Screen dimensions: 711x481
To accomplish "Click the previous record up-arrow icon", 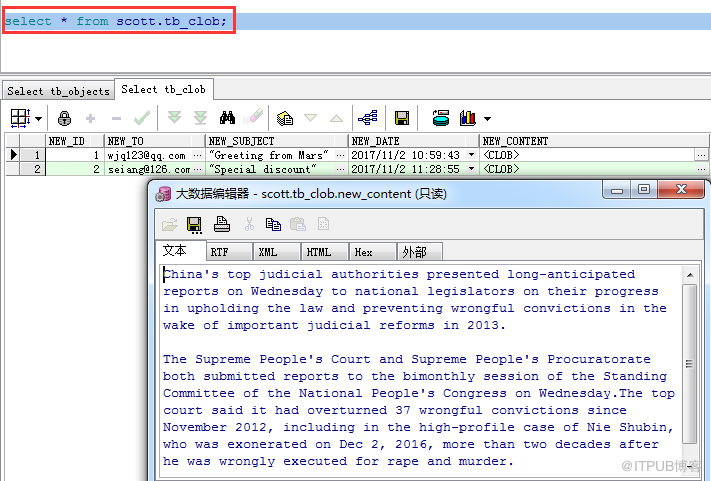I will coord(336,118).
